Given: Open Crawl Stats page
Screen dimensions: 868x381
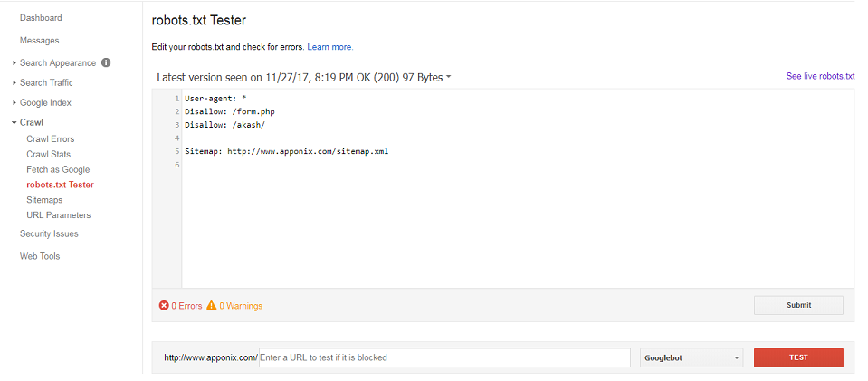Looking at the screenshot, I should 49,154.
